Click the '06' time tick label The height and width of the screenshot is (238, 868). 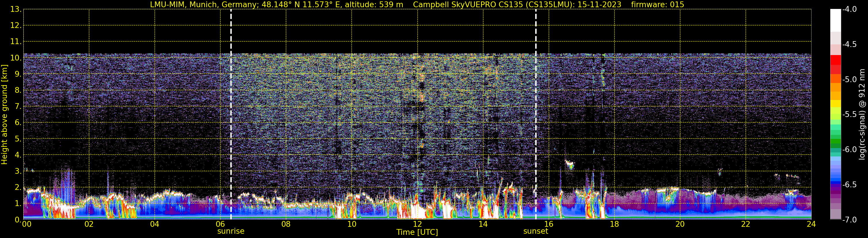220,224
